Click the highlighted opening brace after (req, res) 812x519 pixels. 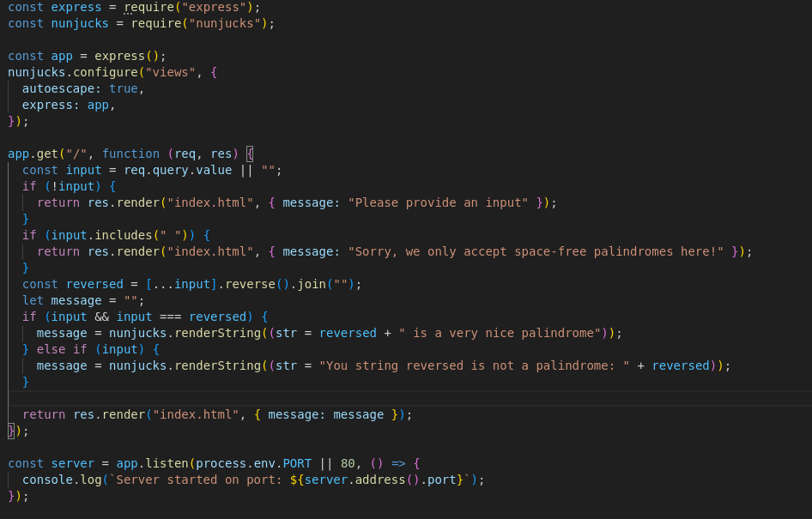tap(250, 154)
